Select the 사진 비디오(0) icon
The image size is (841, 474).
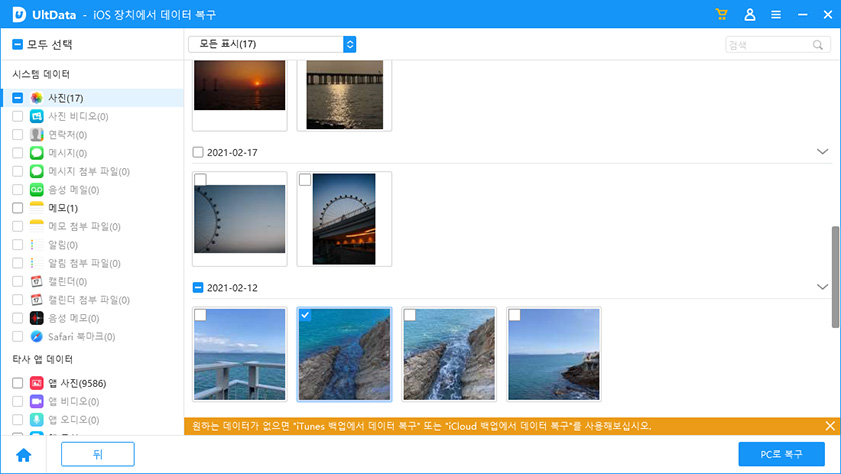pyautogui.click(x=36, y=116)
